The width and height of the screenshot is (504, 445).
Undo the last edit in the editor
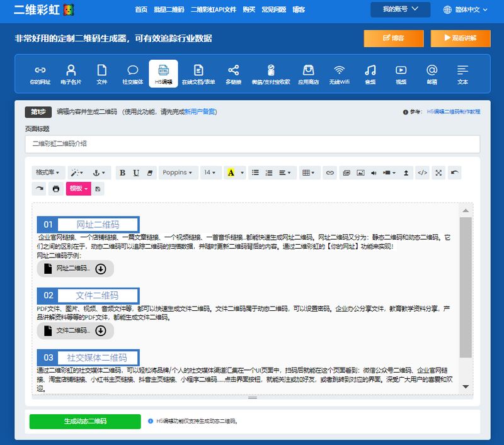click(x=454, y=172)
